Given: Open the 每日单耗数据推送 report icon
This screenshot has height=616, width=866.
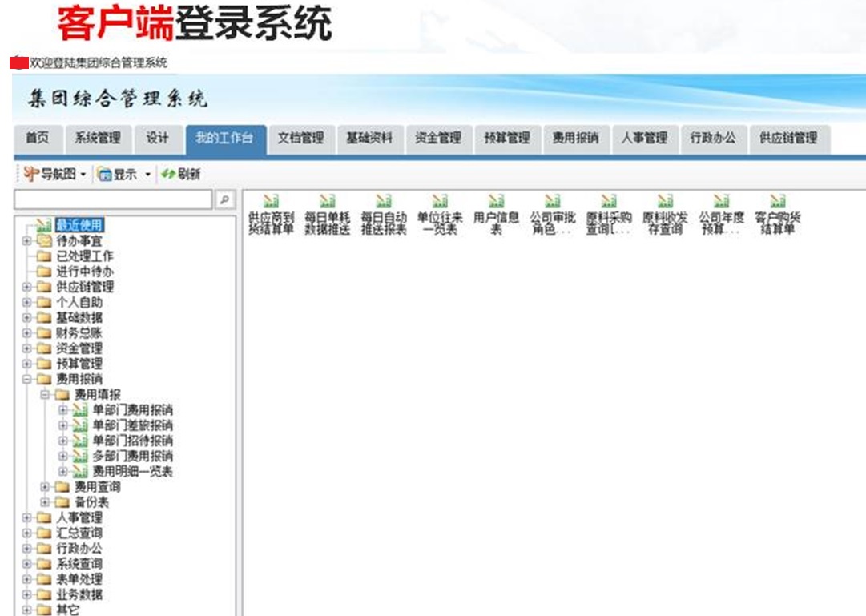Looking at the screenshot, I should (x=327, y=202).
